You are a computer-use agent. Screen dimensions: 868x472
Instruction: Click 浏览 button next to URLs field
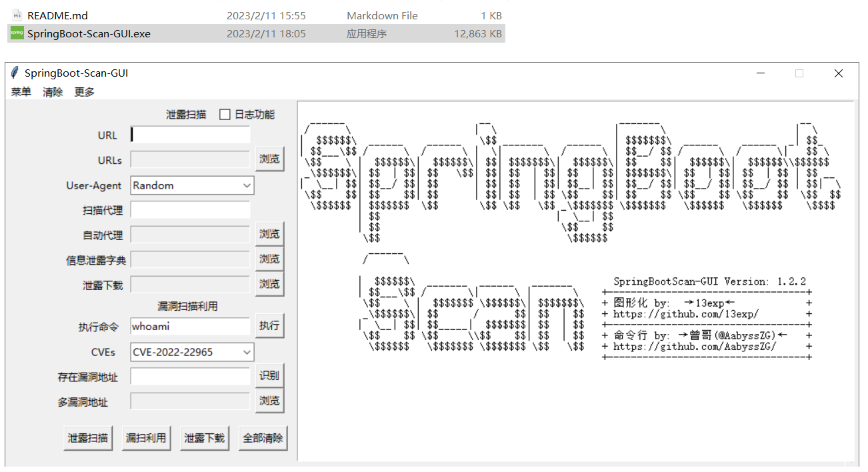(x=269, y=159)
